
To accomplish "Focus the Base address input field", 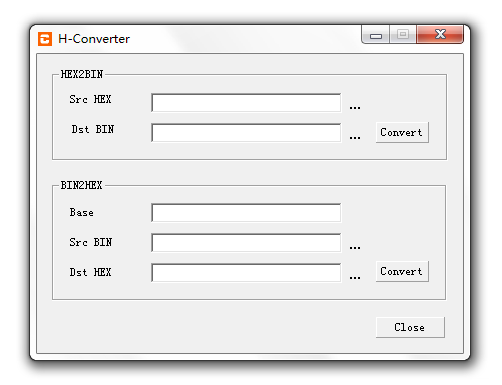I will (246, 213).
